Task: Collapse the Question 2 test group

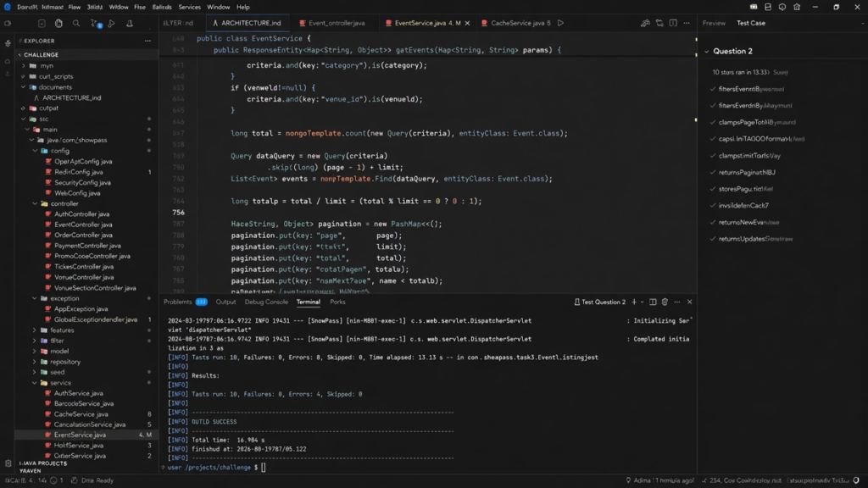Action: [x=706, y=52]
